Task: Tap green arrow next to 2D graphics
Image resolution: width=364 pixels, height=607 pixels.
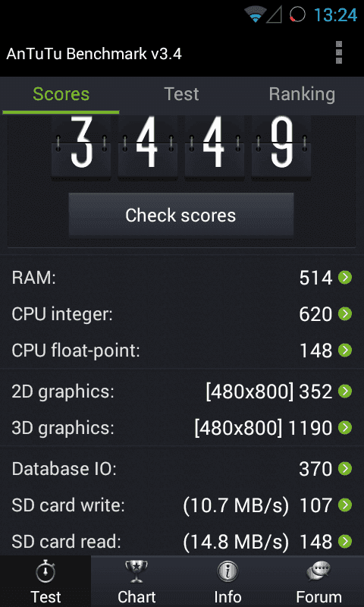Action: (x=345, y=392)
